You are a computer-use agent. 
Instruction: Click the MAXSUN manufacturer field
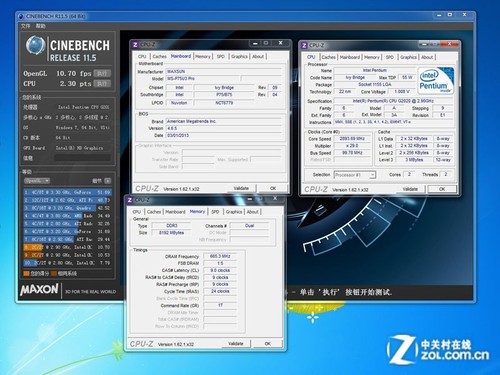(x=224, y=71)
